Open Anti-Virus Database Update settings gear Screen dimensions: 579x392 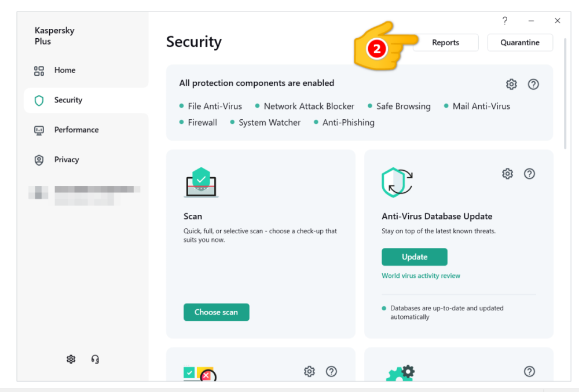coord(507,174)
